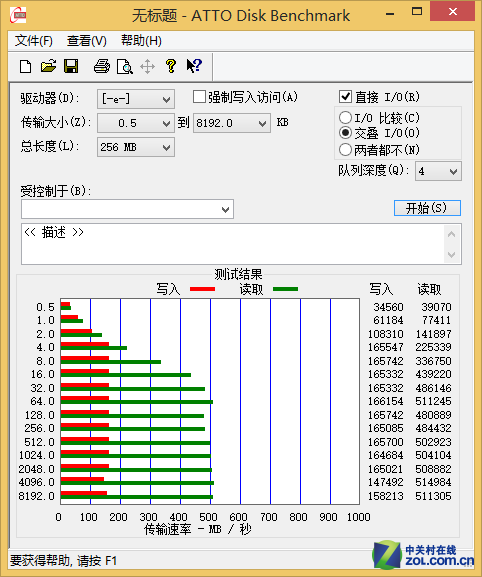Enable 强制写入访问(A) checkbox
Image resolution: width=482 pixels, height=577 pixels.
pos(199,97)
